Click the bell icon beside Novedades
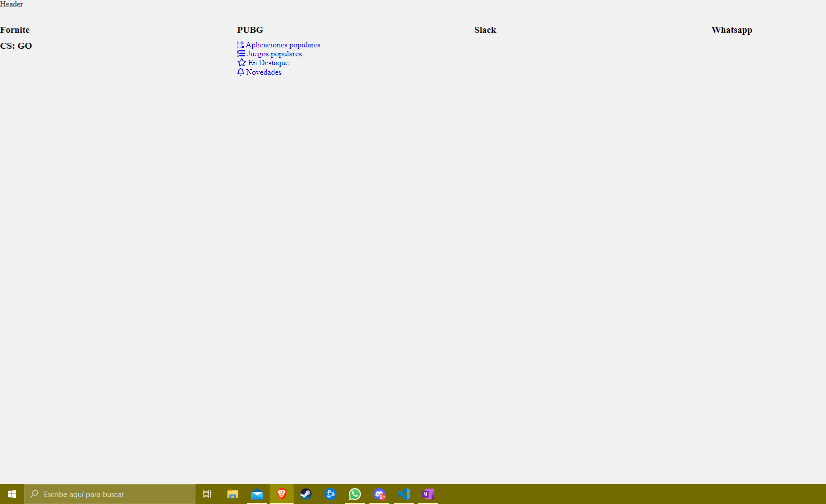 click(241, 72)
